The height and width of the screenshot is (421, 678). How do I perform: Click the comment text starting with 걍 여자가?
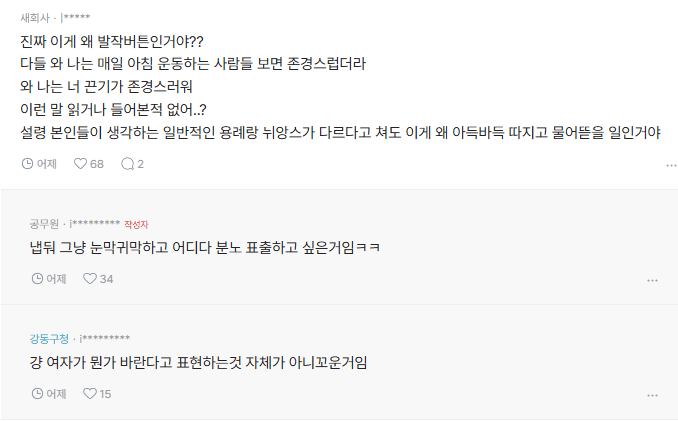pyautogui.click(x=199, y=361)
